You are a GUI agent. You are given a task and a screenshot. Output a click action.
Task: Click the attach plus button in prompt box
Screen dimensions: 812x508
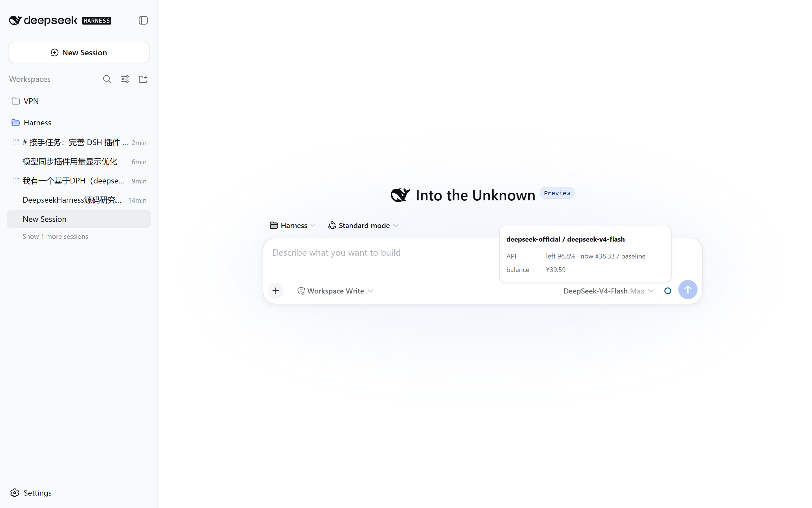(x=276, y=291)
